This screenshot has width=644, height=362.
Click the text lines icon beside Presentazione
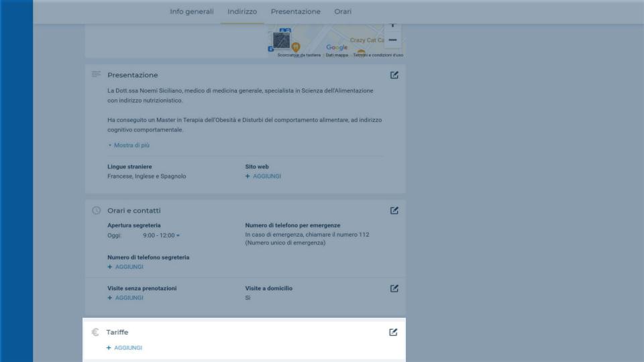(96, 74)
